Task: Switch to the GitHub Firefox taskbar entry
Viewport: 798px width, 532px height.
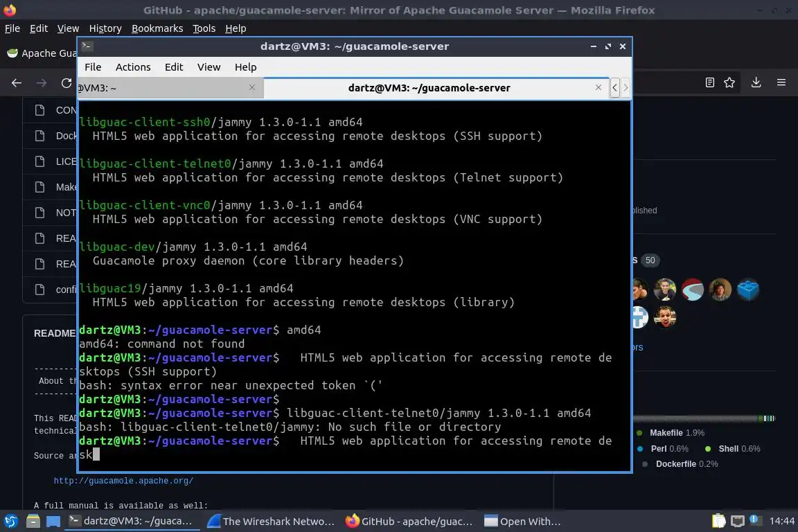Action: pos(409,522)
